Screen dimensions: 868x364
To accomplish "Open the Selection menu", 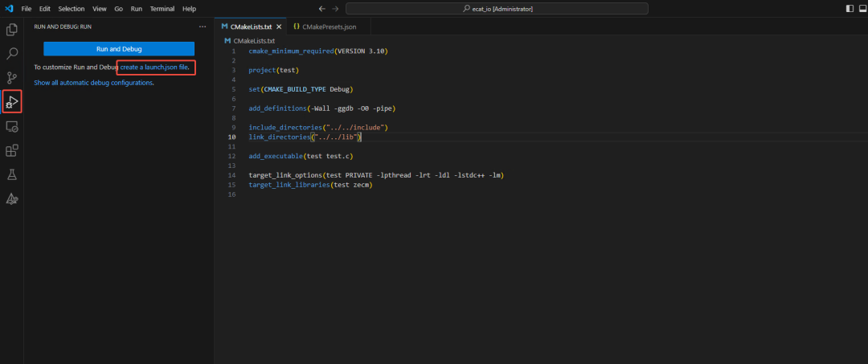I will pos(72,9).
